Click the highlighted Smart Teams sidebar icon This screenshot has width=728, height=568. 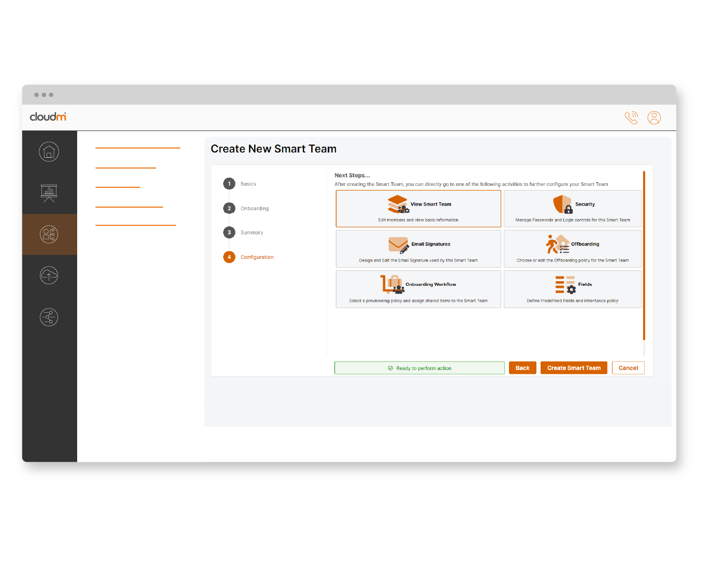[49, 234]
